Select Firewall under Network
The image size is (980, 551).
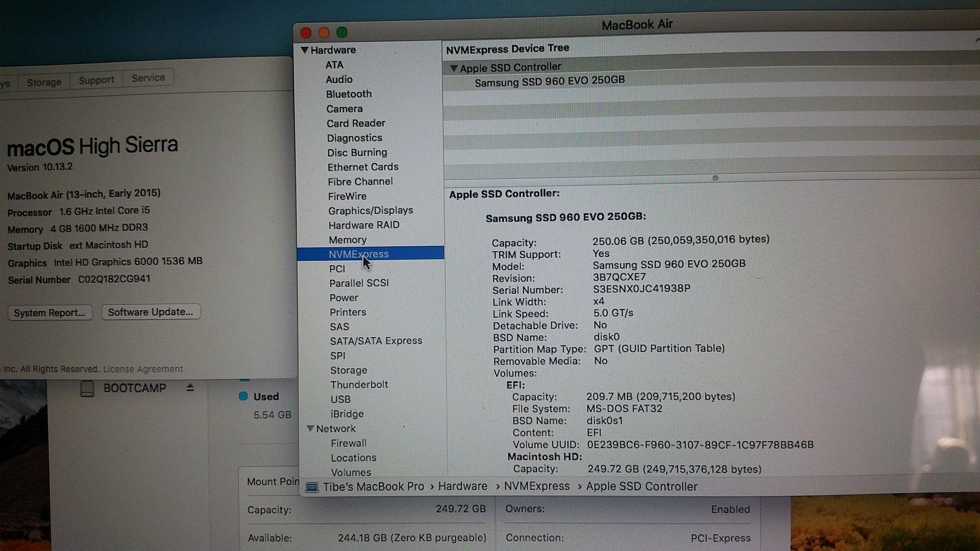click(x=348, y=443)
